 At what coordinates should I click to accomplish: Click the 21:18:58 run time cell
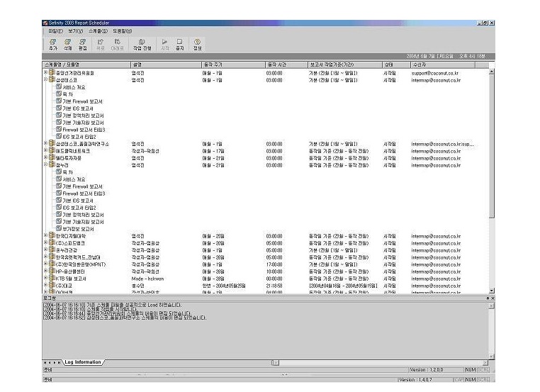(274, 286)
